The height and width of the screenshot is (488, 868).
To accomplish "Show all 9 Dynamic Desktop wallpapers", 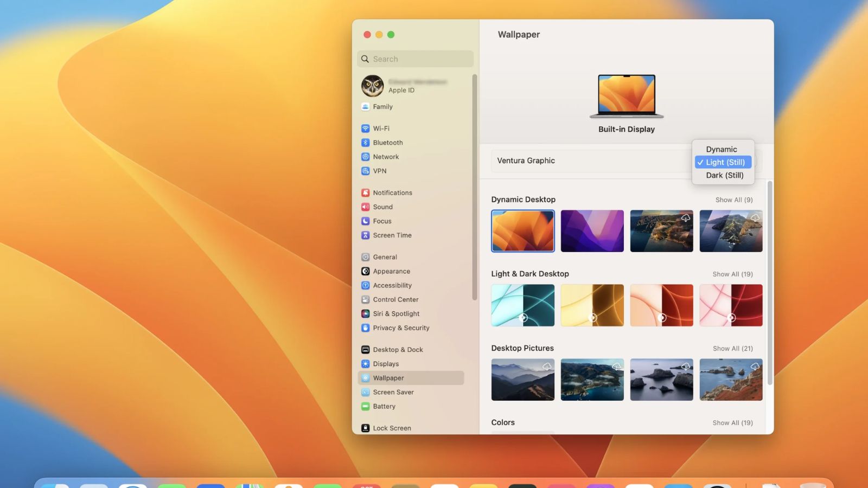I will click(734, 200).
